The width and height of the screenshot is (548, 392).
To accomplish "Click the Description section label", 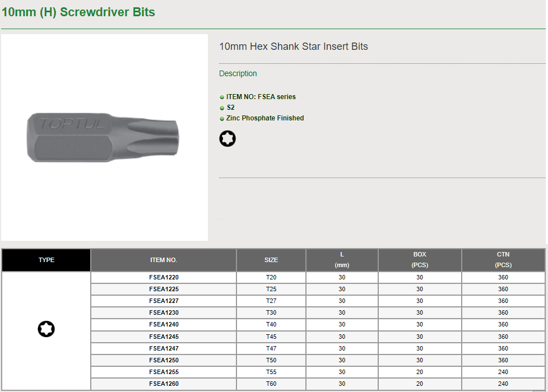I will 238,73.
